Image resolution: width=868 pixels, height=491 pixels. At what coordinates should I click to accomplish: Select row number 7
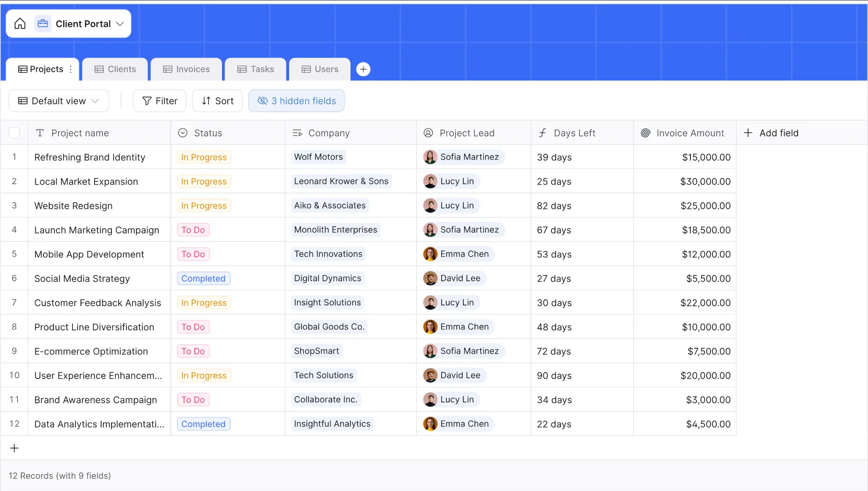[x=14, y=302]
